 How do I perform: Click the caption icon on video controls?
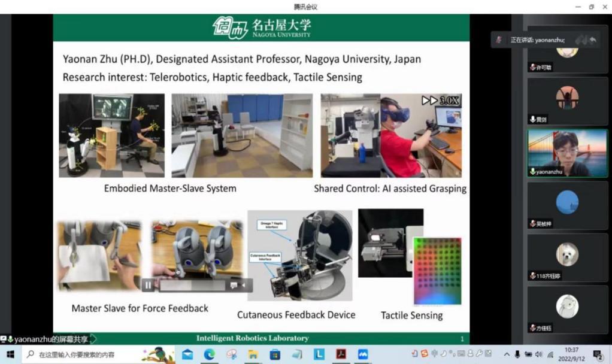[234, 286]
